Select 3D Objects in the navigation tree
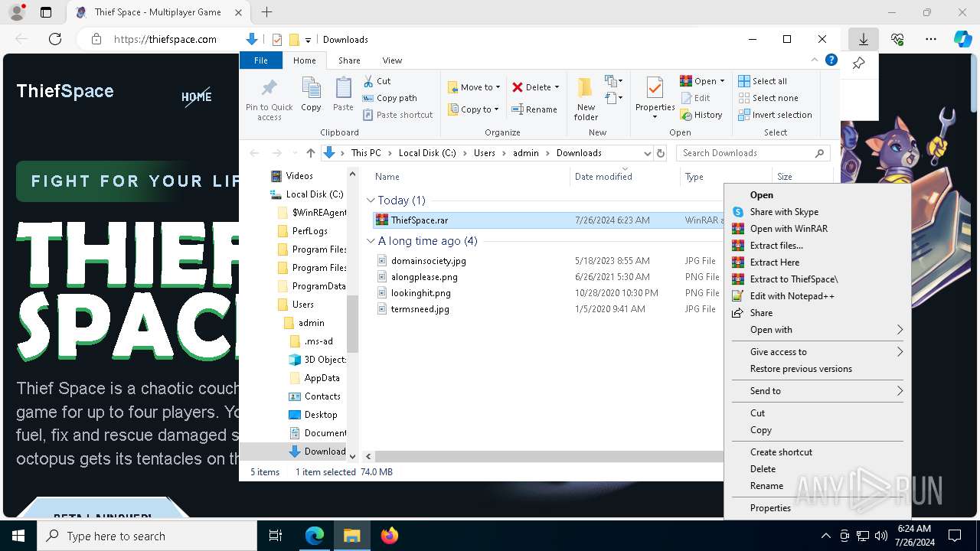Screen dimensions: 980x551 pyautogui.click(x=317, y=360)
